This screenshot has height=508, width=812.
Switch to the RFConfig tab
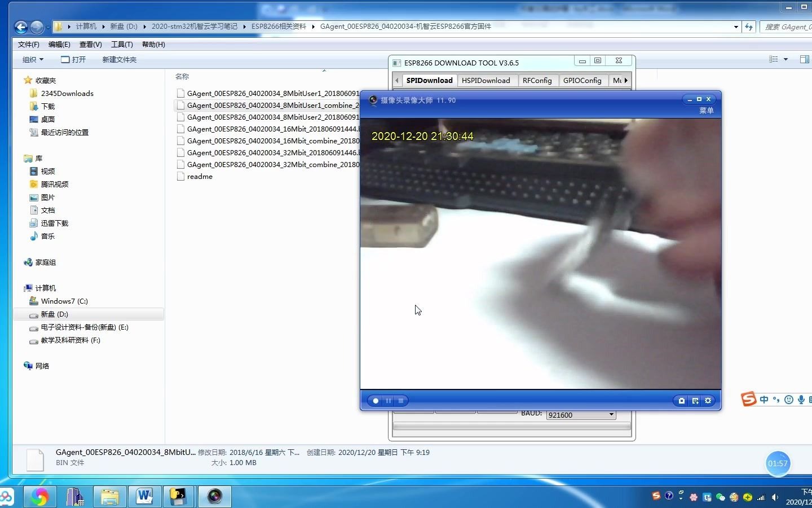537,80
